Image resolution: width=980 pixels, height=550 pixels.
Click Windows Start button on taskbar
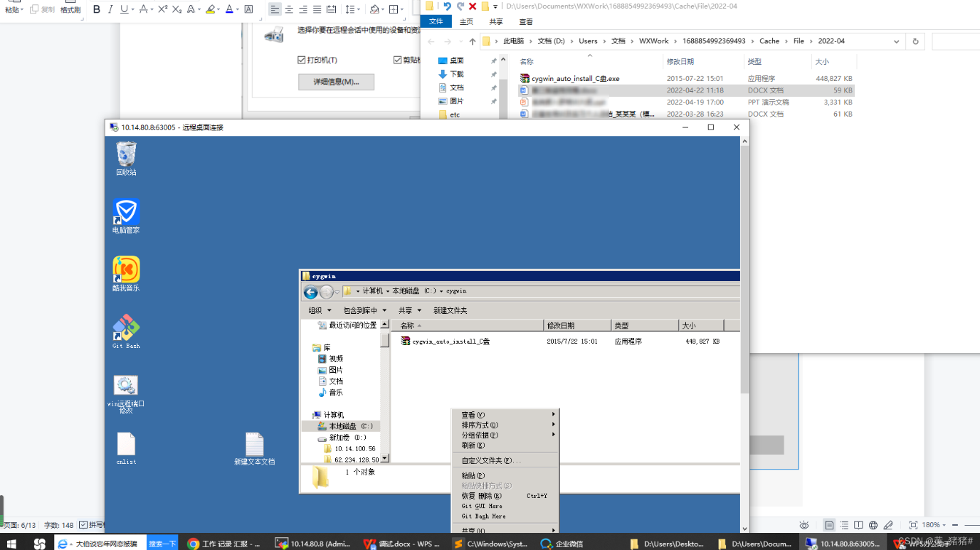[x=11, y=544]
